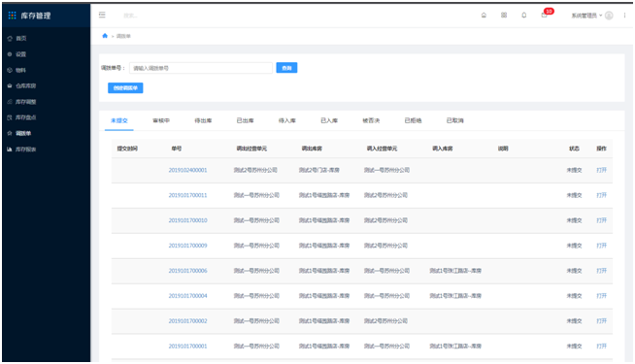Screen dimensions: 635x364
Task: Click the user avatar icon
Action: [609, 16]
